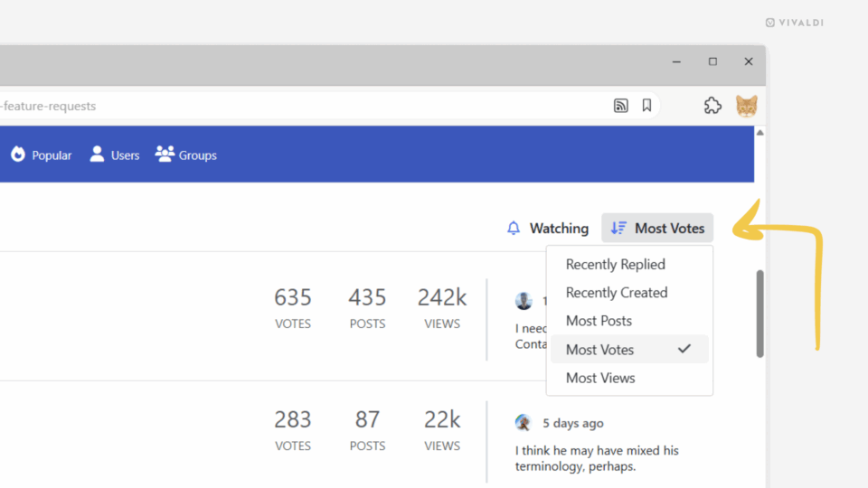Open the Groups page

click(186, 155)
